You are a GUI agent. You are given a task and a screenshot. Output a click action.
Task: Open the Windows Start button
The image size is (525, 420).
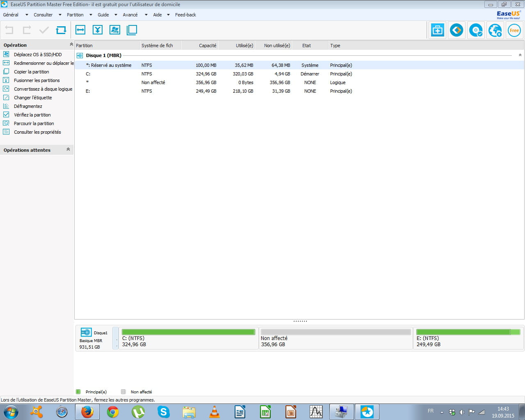[x=11, y=412]
